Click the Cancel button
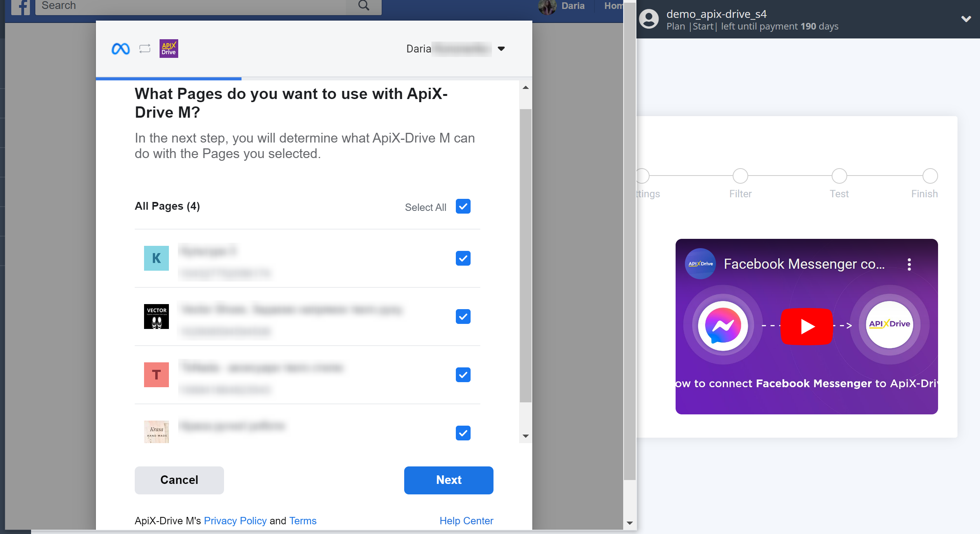Image resolution: width=980 pixels, height=534 pixels. tap(179, 480)
